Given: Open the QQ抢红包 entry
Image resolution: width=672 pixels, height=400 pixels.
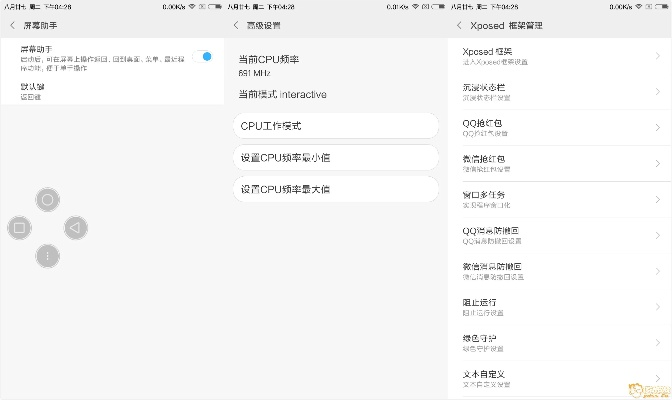Looking at the screenshot, I should [559, 128].
